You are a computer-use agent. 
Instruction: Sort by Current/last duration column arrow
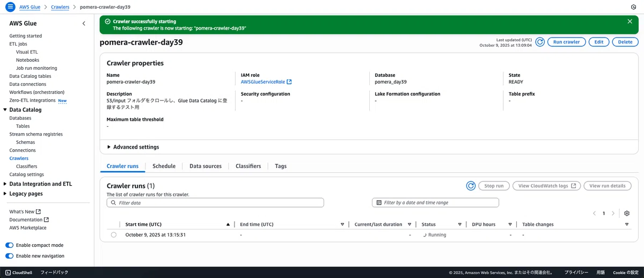409,224
